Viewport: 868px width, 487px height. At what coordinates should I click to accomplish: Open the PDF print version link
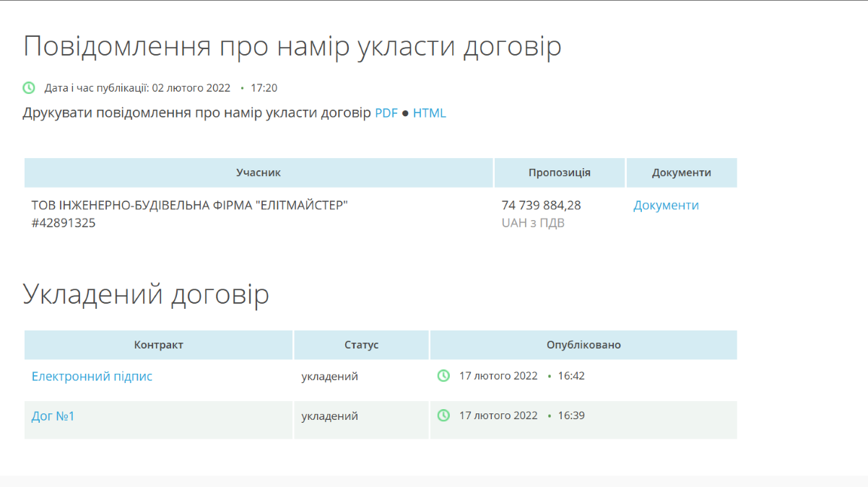(x=386, y=113)
